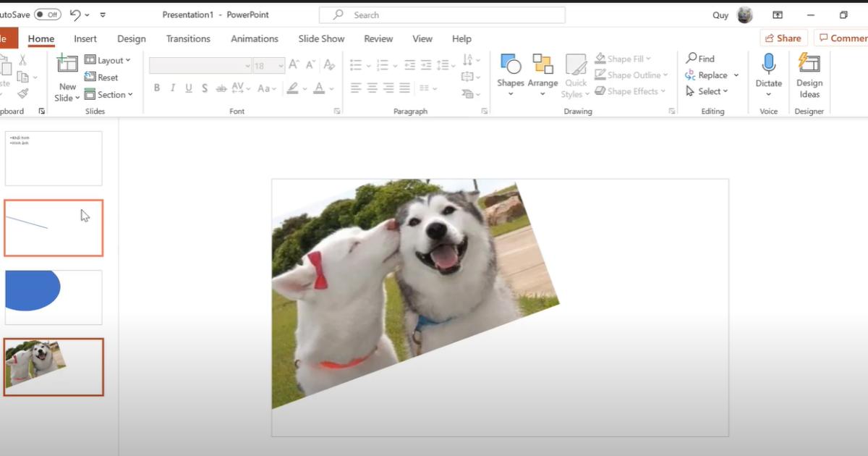Image resolution: width=868 pixels, height=456 pixels.
Task: Open Design Ideas pane
Action: tap(809, 64)
